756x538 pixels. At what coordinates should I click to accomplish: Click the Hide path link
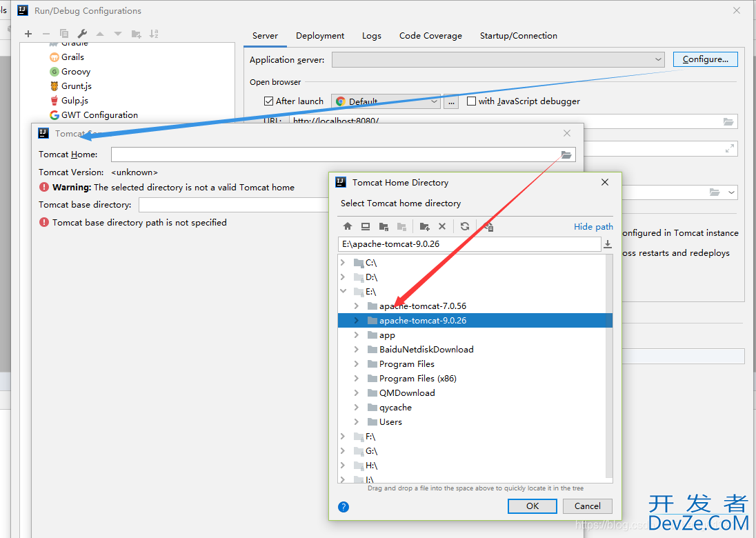tap(593, 226)
